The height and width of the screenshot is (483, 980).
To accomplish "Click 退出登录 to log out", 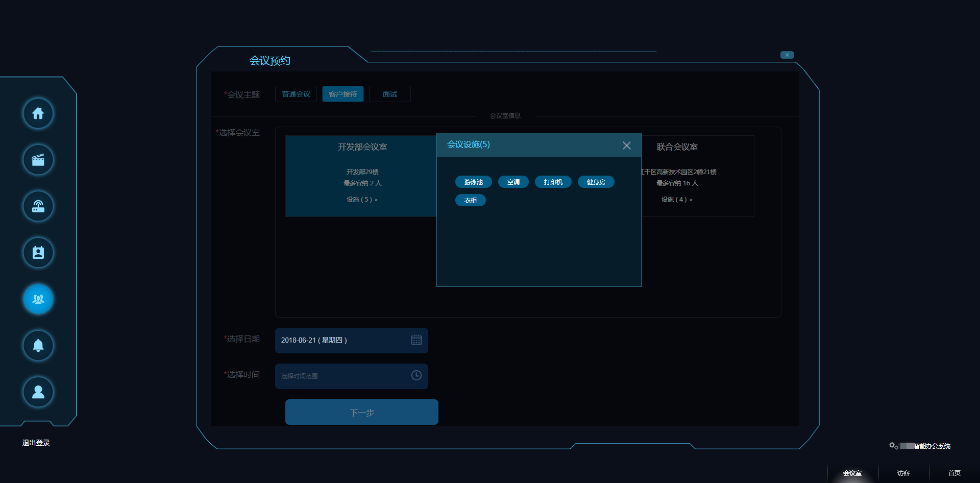I will pos(36,443).
